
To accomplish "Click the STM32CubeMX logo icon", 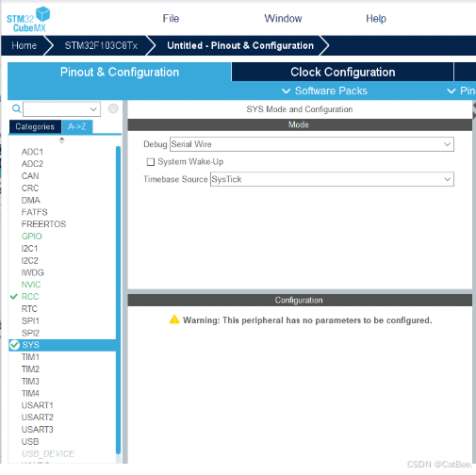I will (28, 20).
